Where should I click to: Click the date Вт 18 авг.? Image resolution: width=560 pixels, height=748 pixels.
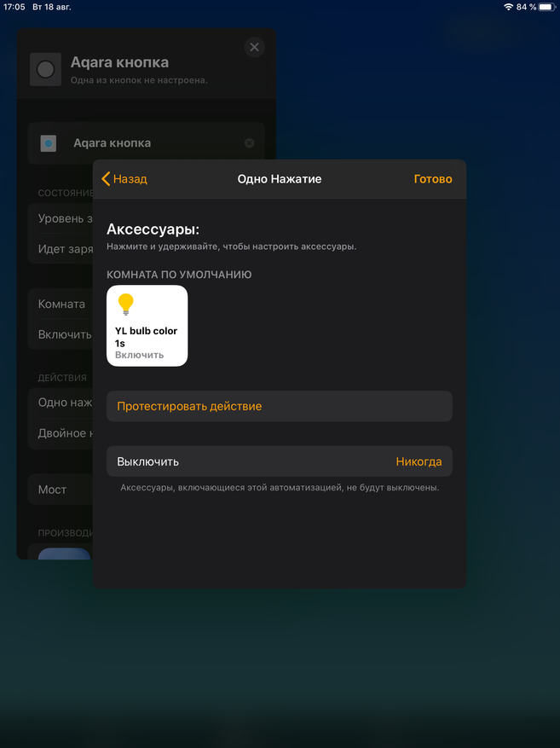pyautogui.click(x=52, y=7)
